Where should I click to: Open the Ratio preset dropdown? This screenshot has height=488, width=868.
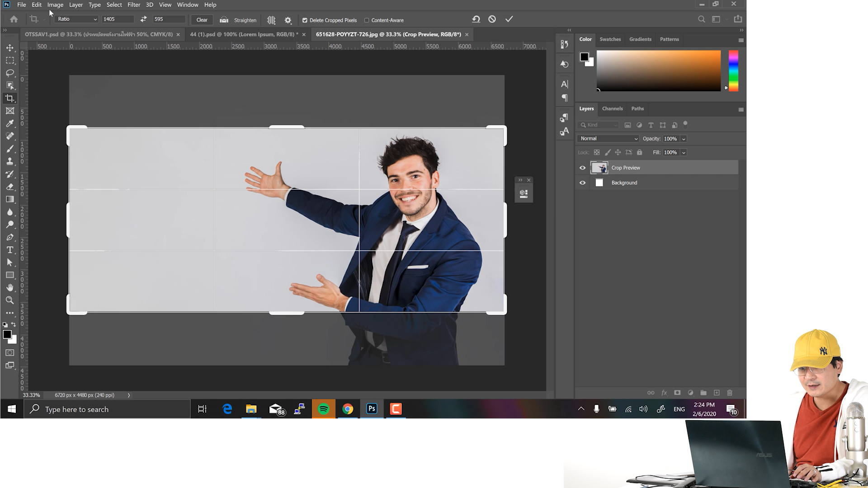(76, 19)
